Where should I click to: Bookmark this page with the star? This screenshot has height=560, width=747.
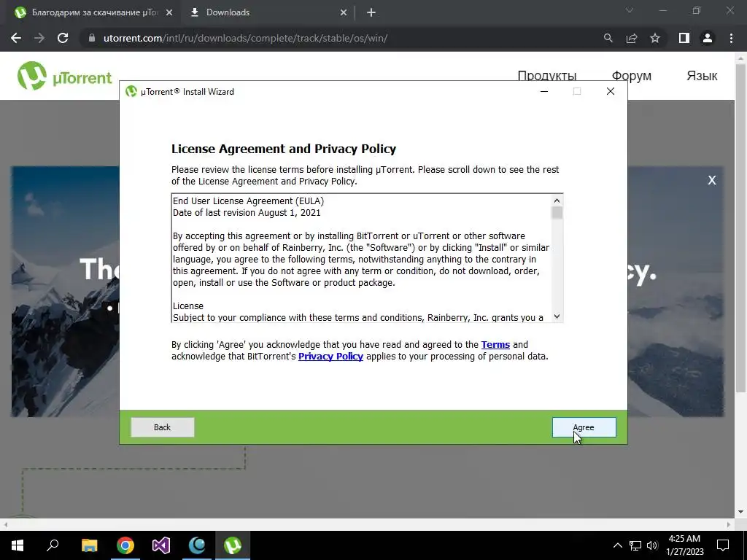[655, 38]
